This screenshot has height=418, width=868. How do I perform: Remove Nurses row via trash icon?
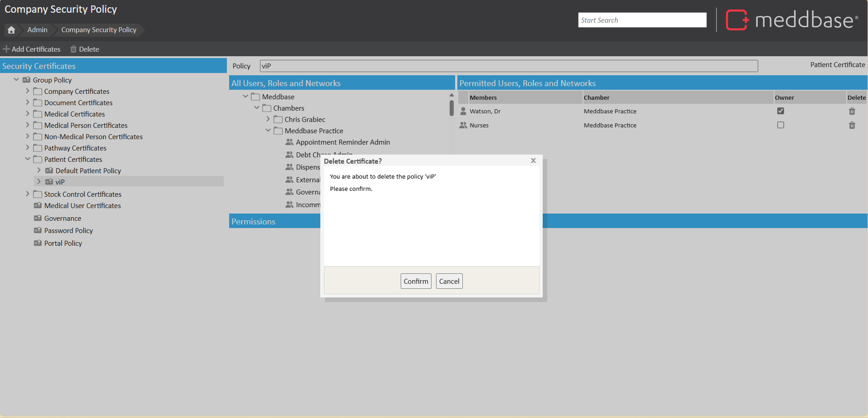point(852,125)
